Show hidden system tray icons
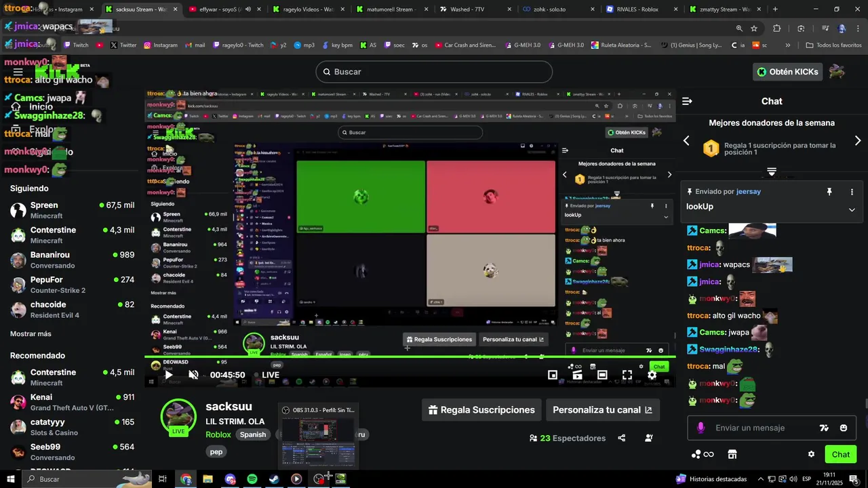This screenshot has width=868, height=488. (760, 479)
